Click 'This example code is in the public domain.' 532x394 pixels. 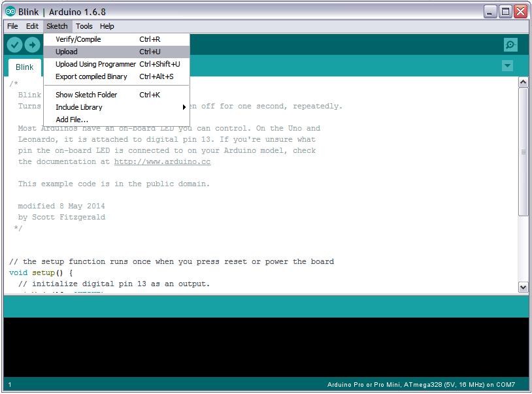114,184
